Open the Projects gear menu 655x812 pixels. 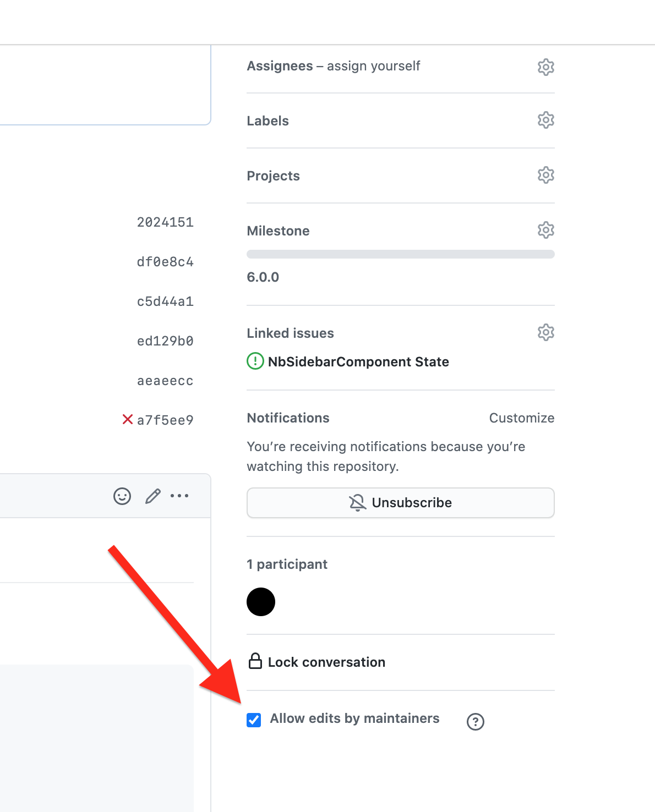pos(545,175)
